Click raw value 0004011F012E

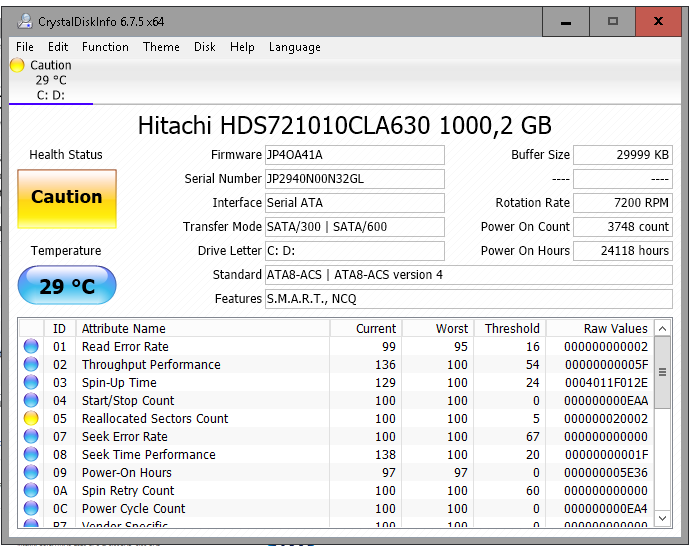[606, 382]
